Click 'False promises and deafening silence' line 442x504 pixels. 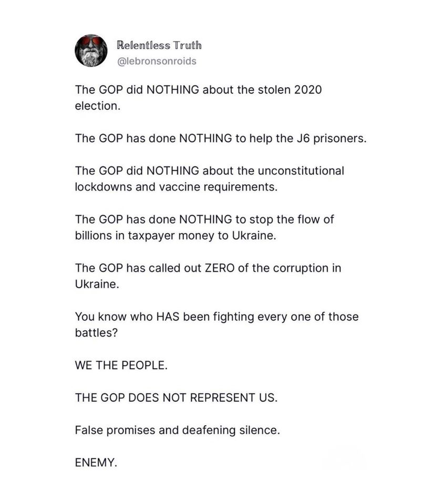(177, 430)
